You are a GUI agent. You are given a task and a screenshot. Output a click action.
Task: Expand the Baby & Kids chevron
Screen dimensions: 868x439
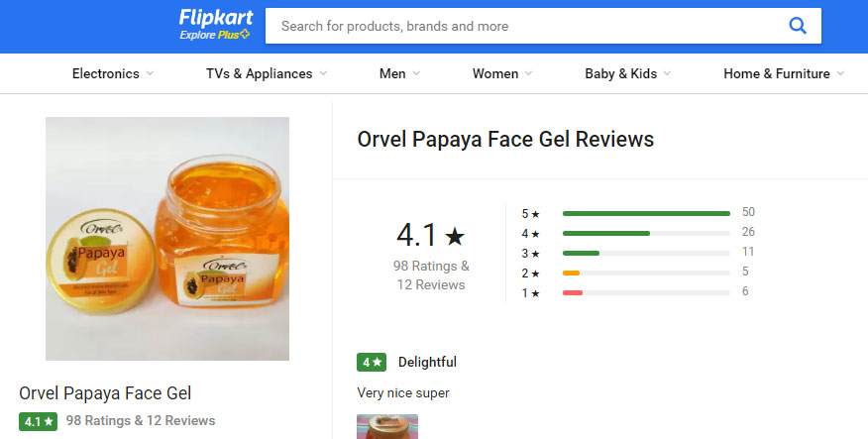[x=667, y=73]
